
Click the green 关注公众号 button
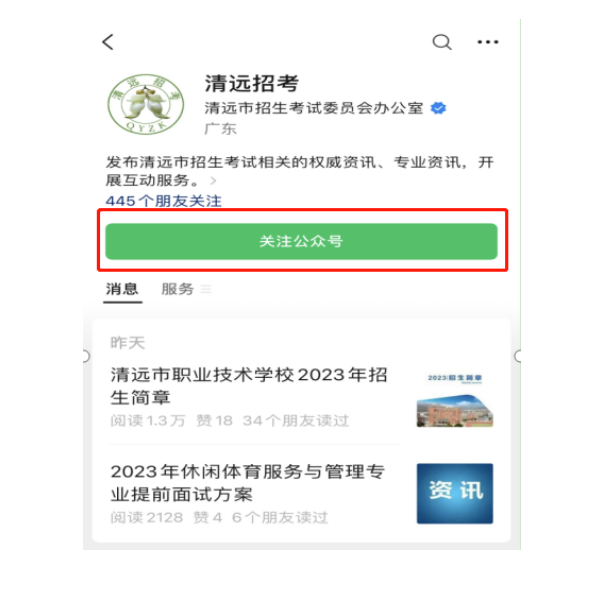[x=301, y=241]
